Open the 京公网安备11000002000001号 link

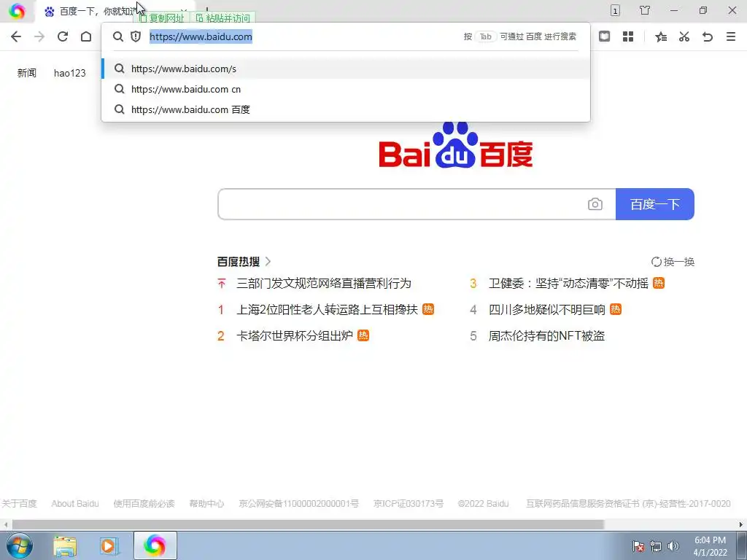click(298, 503)
